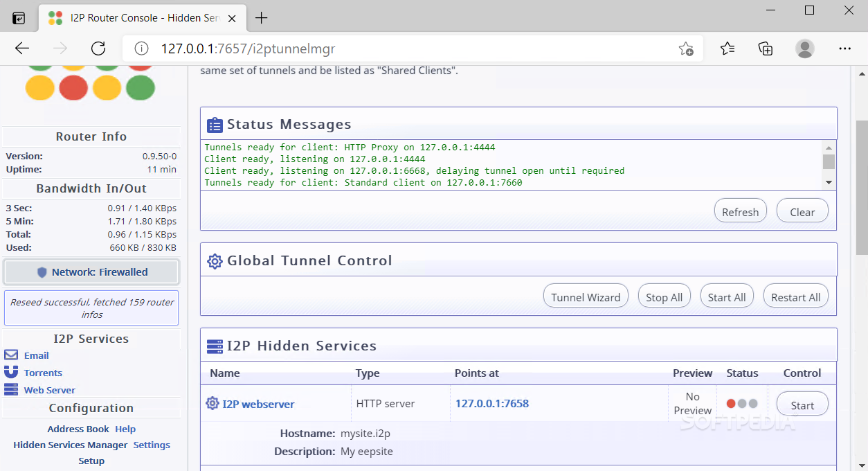
Task: Click the Web Server icon in the sidebar
Action: click(11, 390)
